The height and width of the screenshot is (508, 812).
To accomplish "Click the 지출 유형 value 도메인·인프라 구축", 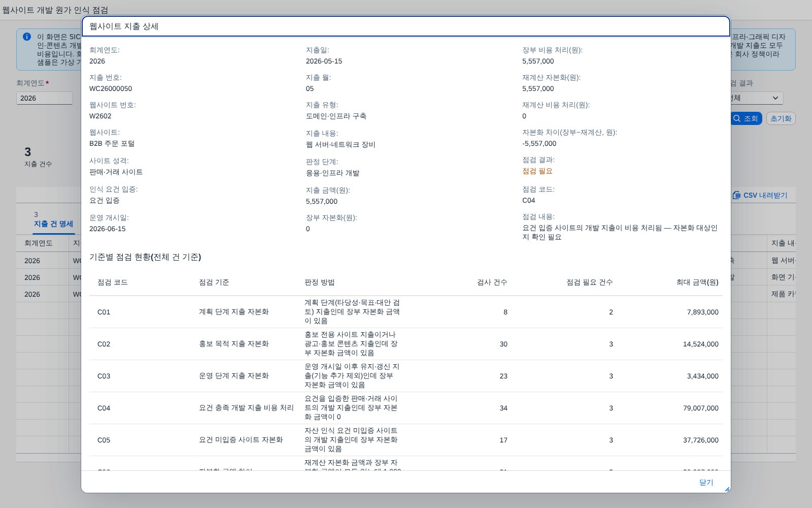I will 336,116.
